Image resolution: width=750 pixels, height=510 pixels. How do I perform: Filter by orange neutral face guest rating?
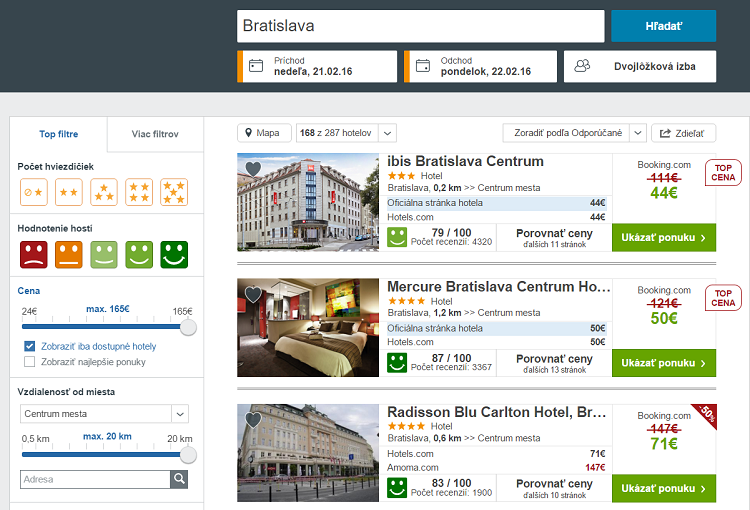(69, 255)
